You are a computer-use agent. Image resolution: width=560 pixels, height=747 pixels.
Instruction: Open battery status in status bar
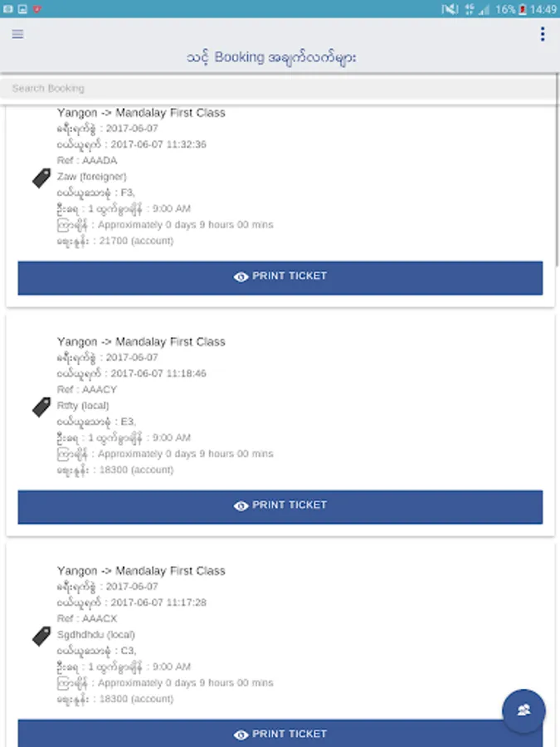point(523,9)
